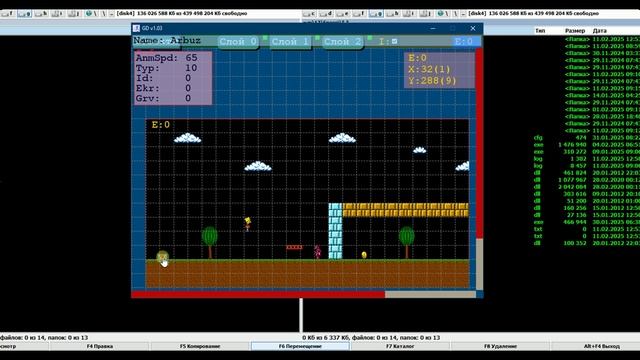Select drive f in left pane drive bar
Viewport: 640px width, 360px height.
7,13
